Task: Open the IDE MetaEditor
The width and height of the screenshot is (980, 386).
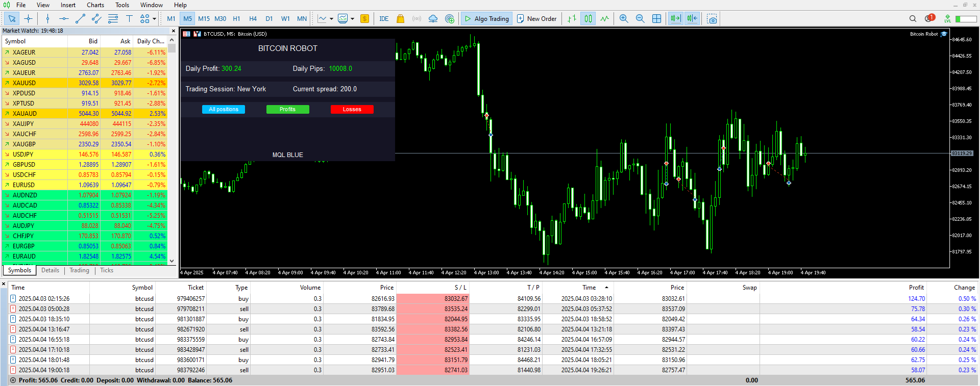Action: click(384, 19)
